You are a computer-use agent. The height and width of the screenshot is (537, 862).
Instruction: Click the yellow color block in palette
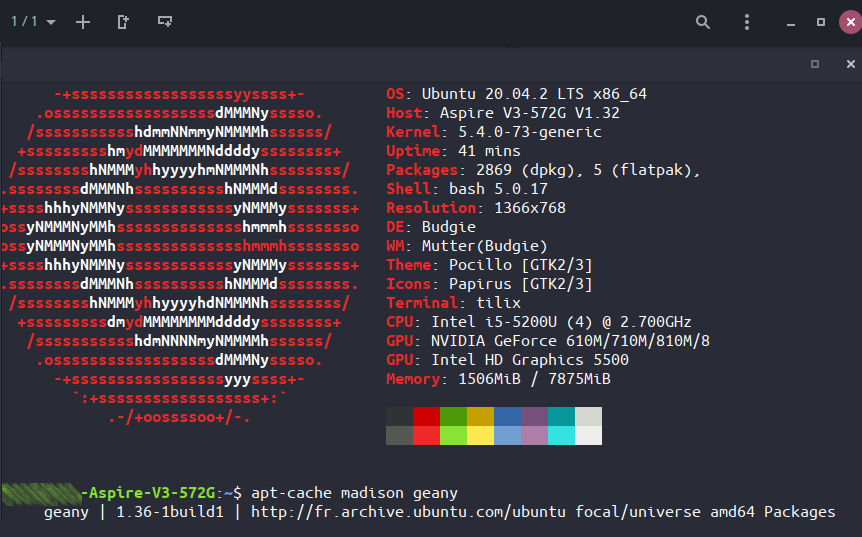click(x=480, y=417)
